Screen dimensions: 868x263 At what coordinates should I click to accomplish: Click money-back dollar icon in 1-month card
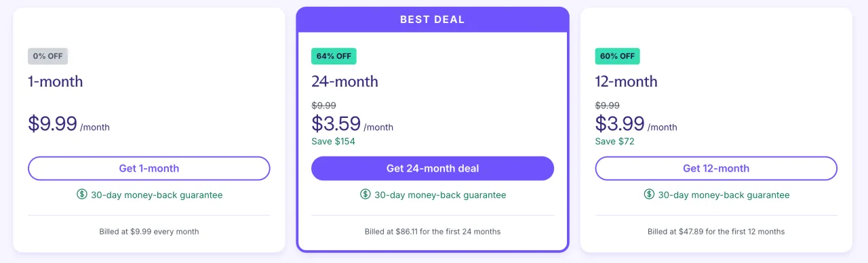pos(82,195)
